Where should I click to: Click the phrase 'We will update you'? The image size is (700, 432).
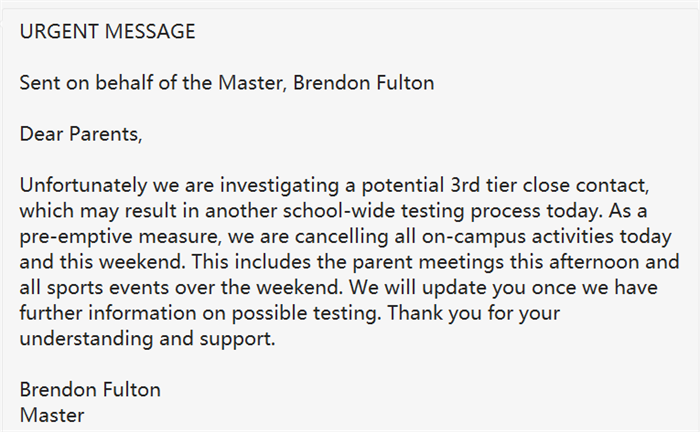coord(437,287)
